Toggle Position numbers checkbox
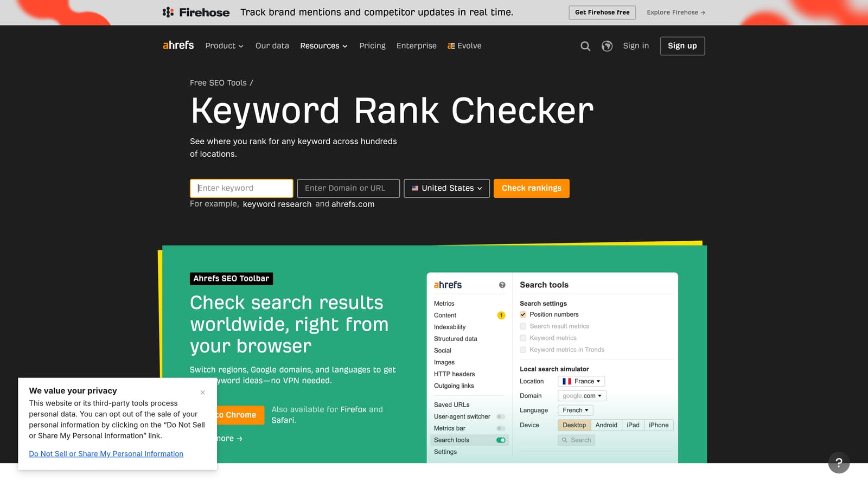This screenshot has width=868, height=488. pyautogui.click(x=523, y=314)
